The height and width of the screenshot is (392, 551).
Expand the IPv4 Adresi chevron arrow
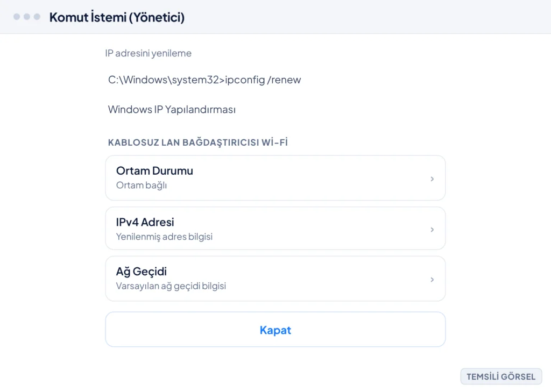point(432,230)
